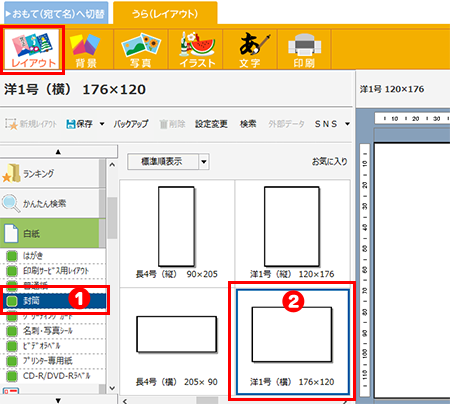
Task: Select the 封筒 envelope category
Action: (x=55, y=301)
